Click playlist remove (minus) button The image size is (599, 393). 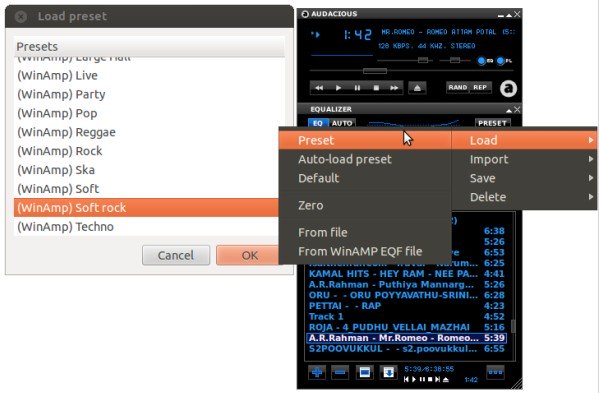[x=340, y=372]
